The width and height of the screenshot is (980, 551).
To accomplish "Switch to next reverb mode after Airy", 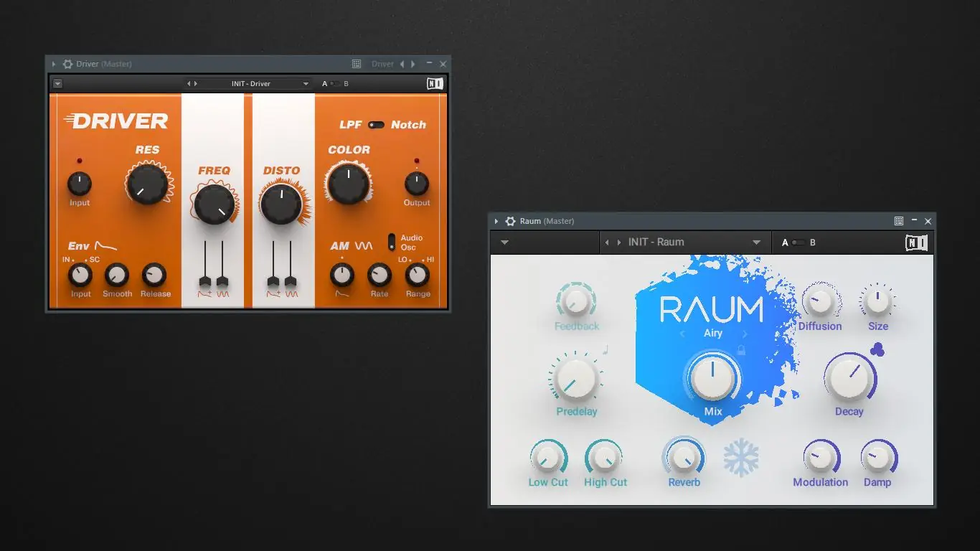I will click(745, 334).
